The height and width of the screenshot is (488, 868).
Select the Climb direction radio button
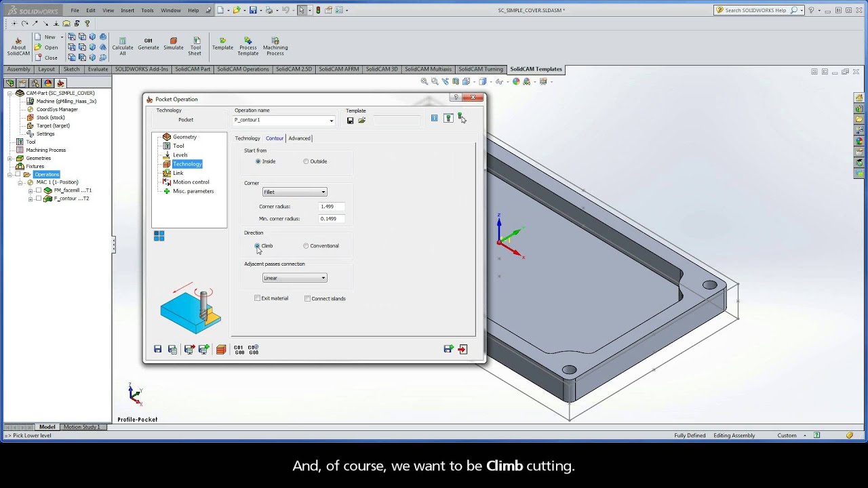pyautogui.click(x=258, y=246)
